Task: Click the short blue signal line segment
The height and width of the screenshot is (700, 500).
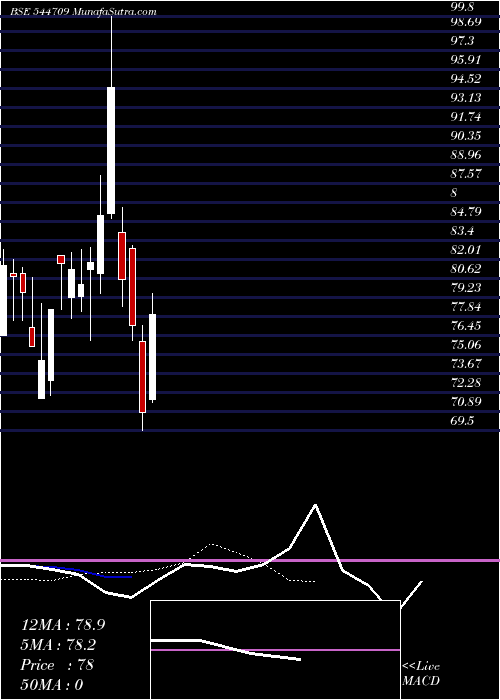Action: (83, 571)
